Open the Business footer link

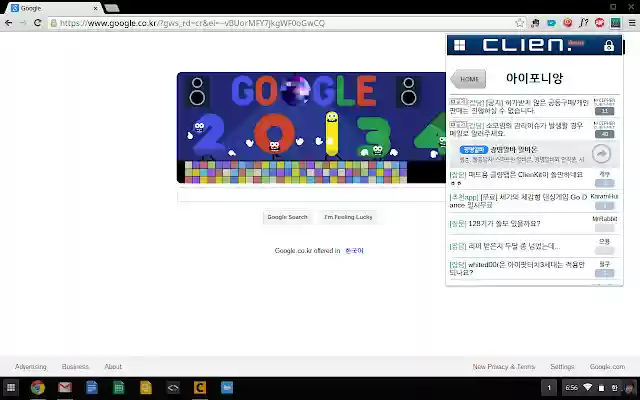tap(75, 367)
